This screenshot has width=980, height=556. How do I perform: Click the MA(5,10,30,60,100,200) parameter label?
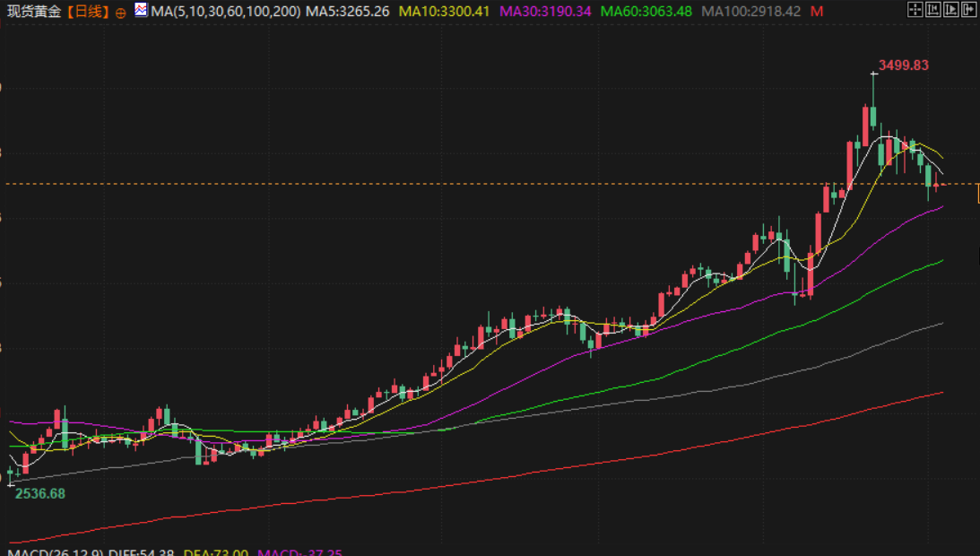(x=226, y=12)
